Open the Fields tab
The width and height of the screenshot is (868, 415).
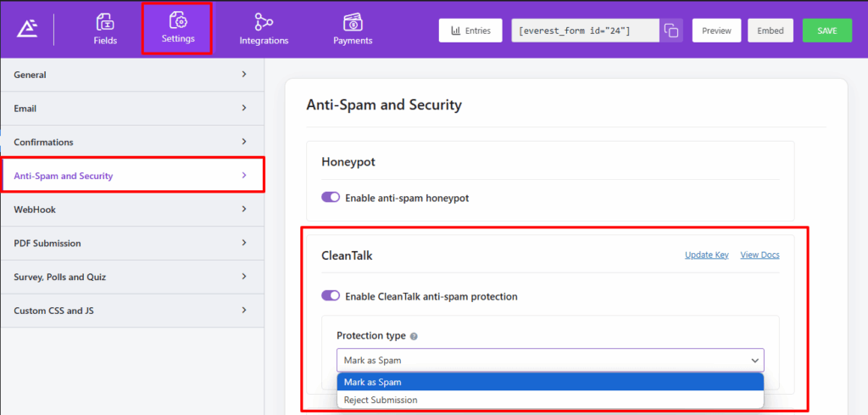pos(105,30)
